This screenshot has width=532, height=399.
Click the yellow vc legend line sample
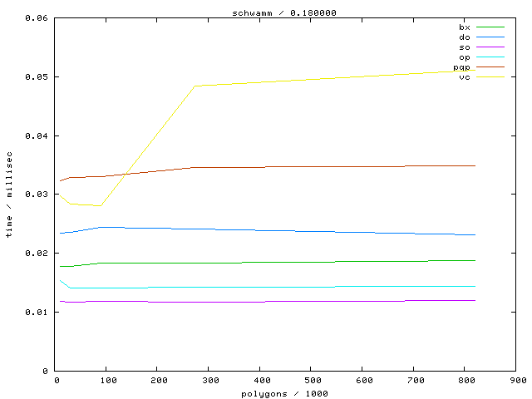490,77
